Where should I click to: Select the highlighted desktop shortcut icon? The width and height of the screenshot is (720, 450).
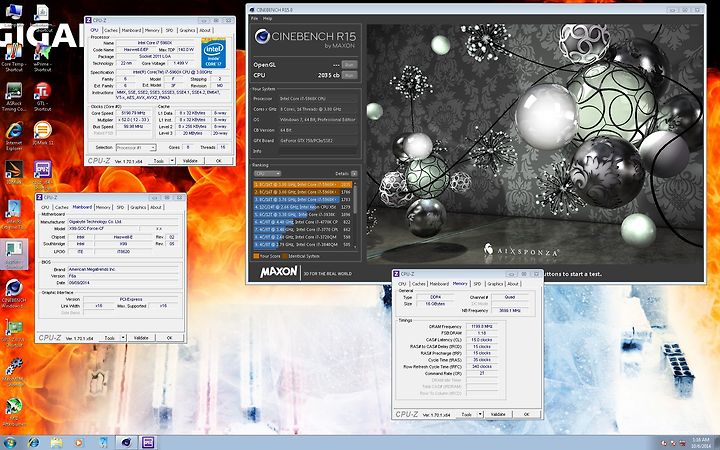coord(14,253)
